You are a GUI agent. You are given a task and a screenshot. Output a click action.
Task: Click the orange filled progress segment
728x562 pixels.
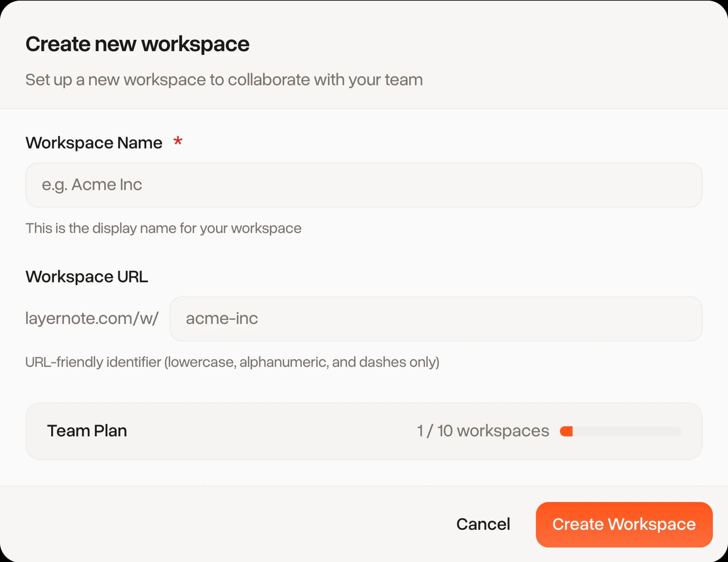coord(566,431)
